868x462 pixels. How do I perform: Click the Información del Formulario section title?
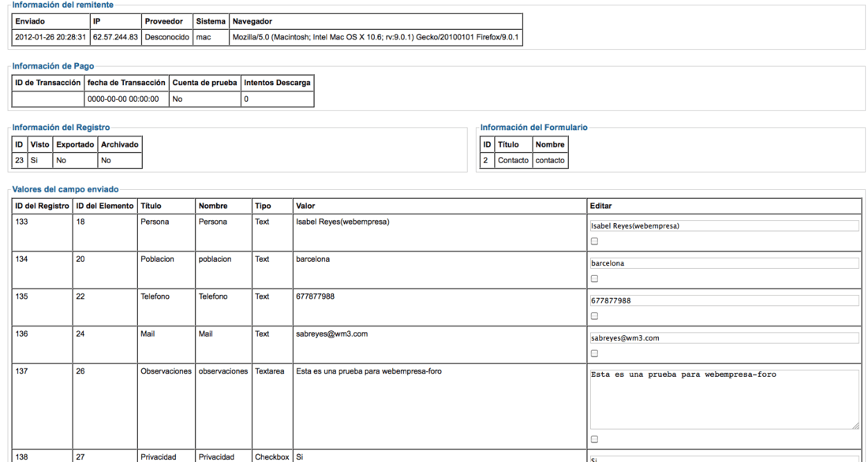click(x=533, y=127)
